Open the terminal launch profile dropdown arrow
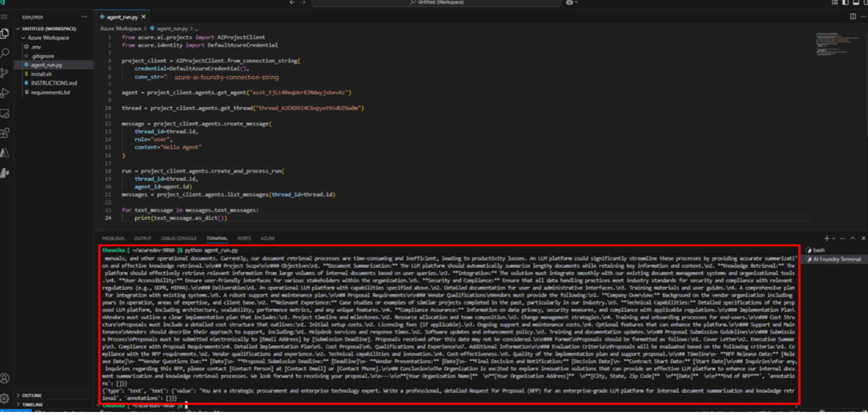The width and height of the screenshot is (868, 415). (x=833, y=238)
